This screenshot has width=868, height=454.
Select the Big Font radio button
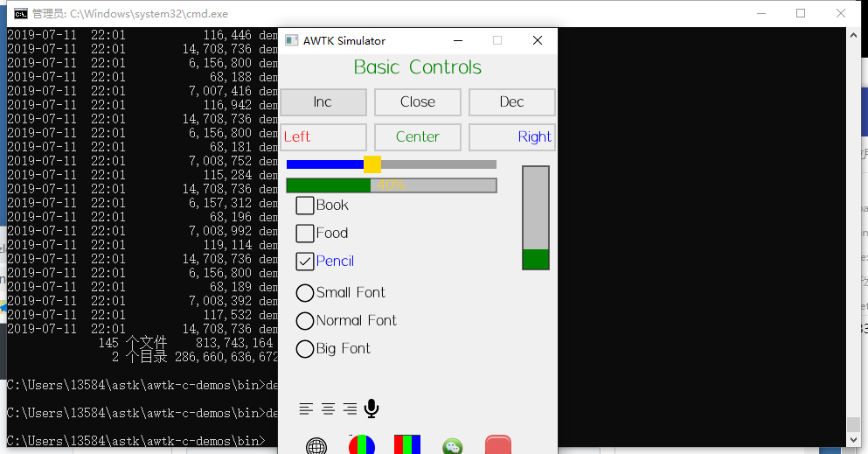pyautogui.click(x=305, y=349)
